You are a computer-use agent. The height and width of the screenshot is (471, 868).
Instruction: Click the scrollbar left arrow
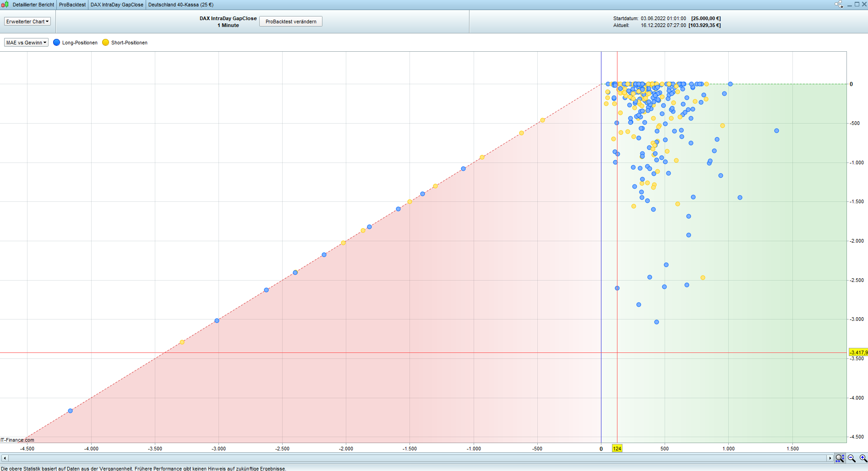click(5, 458)
